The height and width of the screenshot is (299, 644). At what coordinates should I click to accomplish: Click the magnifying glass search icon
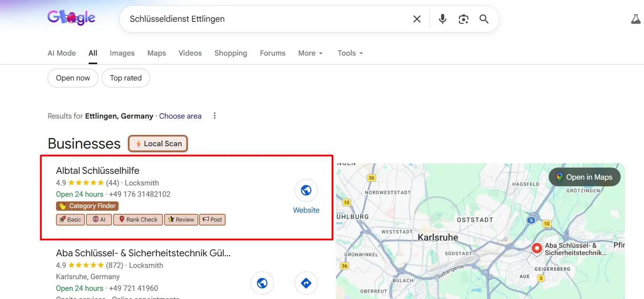point(484,19)
